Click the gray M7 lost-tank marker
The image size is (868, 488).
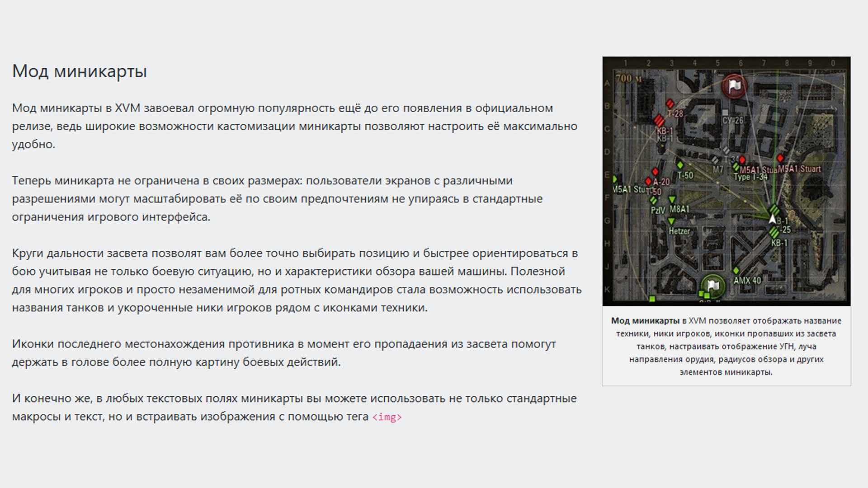click(x=715, y=160)
